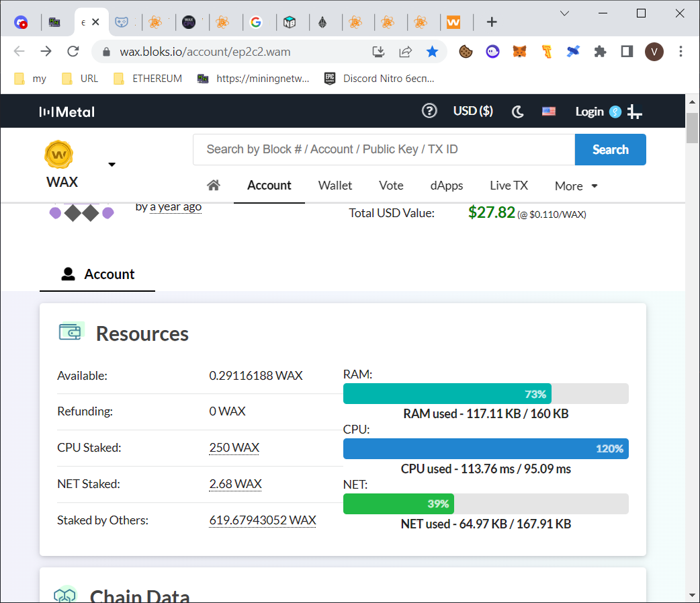Click the help question mark icon
The height and width of the screenshot is (603, 700).
click(429, 111)
